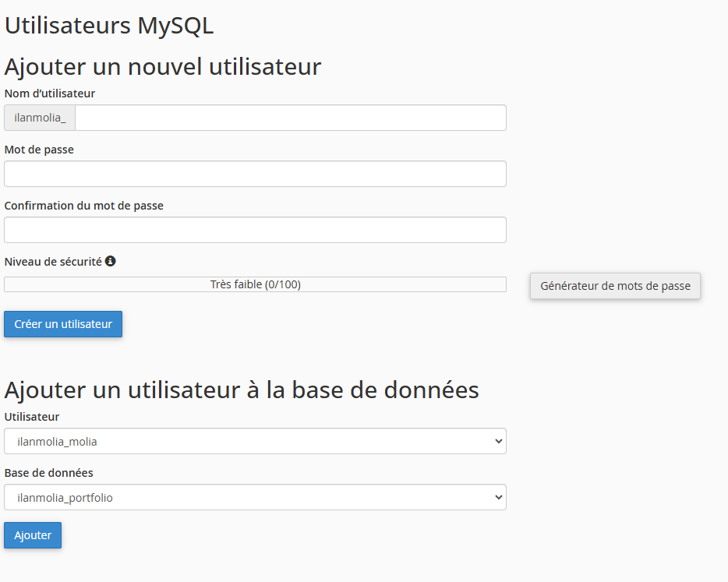
Task: Click the Mot de passe label
Action: [39, 150]
